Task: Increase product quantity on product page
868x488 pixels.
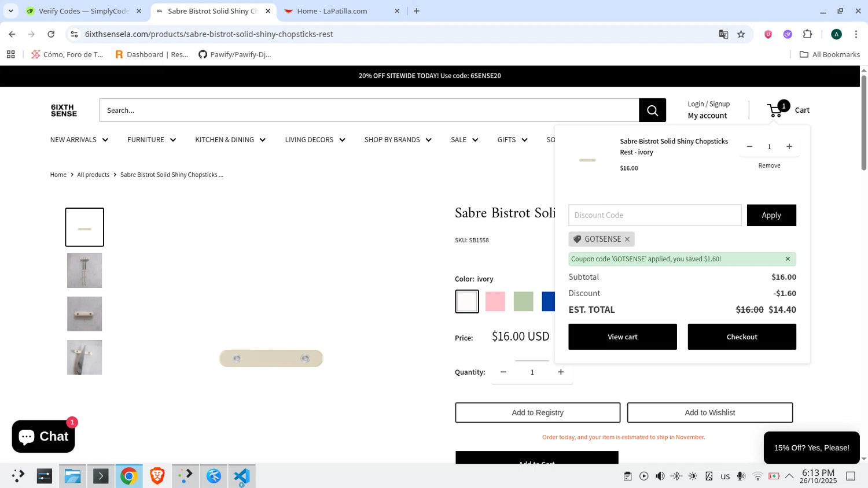Action: point(560,372)
